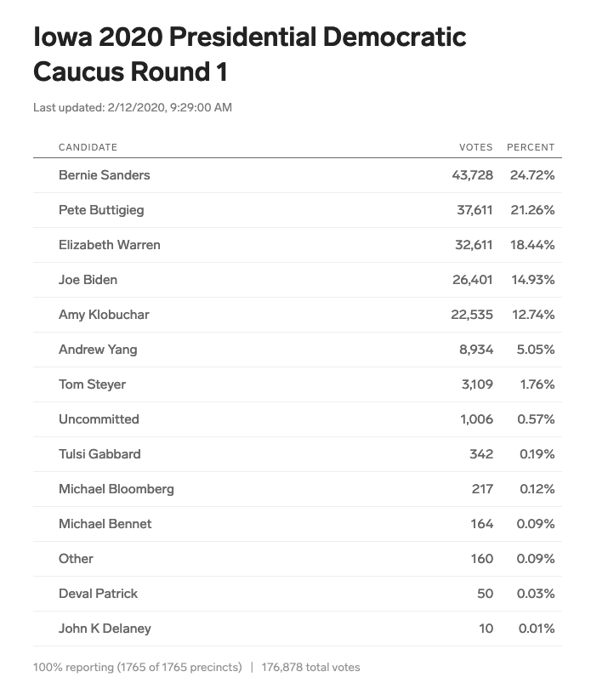591x700 pixels.
Task: Select the Uncommitted row label
Action: pyautogui.click(x=99, y=419)
